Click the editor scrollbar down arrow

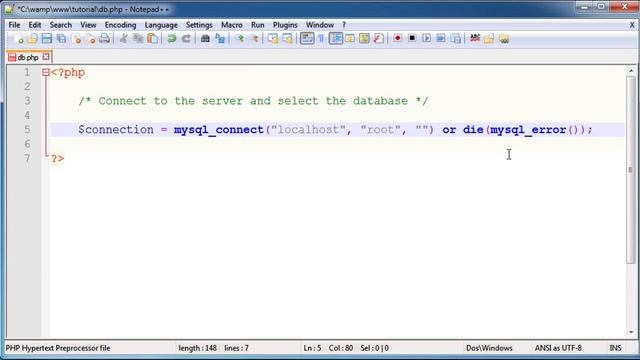tap(631, 332)
